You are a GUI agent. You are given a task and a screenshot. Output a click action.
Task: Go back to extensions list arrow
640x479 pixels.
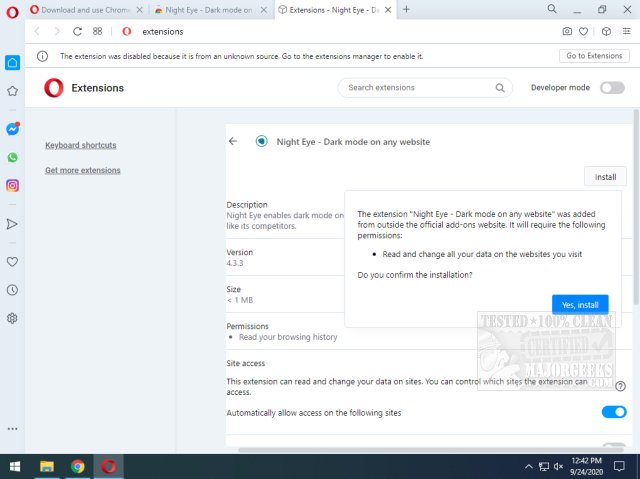[233, 141]
